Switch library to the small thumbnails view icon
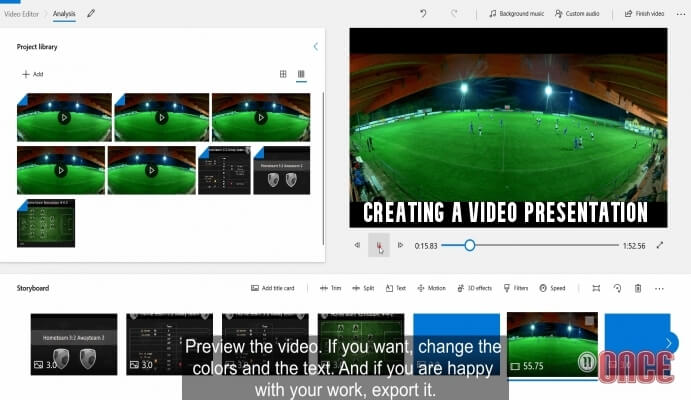Screen dimensions: 691x400 point(301,74)
